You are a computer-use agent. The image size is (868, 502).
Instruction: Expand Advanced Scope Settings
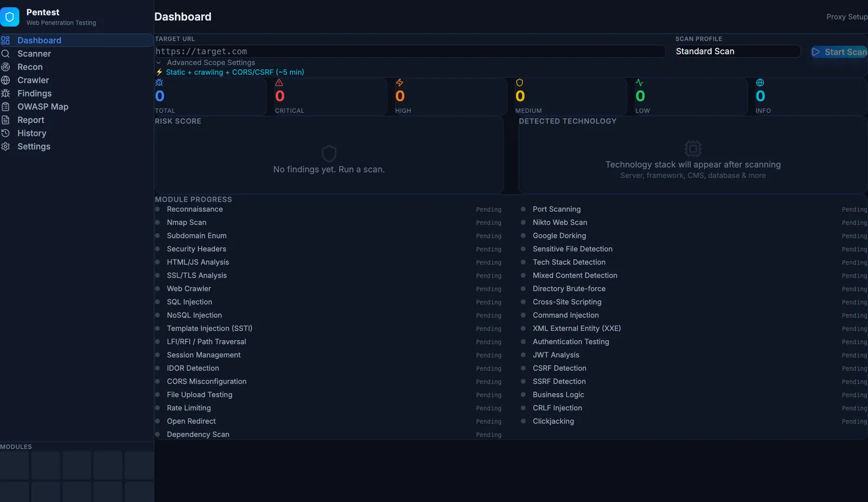[x=206, y=62]
